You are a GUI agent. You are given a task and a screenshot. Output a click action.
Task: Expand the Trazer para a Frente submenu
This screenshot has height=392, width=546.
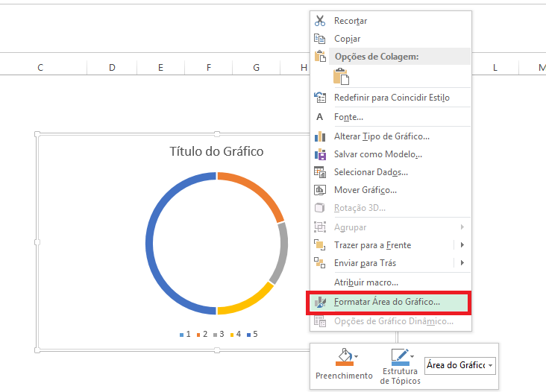(x=462, y=245)
